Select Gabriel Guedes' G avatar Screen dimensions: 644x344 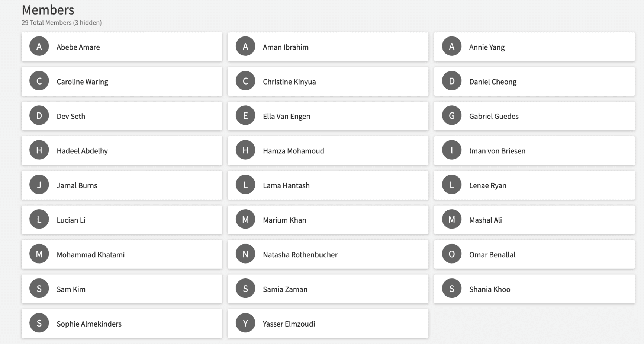[452, 116]
